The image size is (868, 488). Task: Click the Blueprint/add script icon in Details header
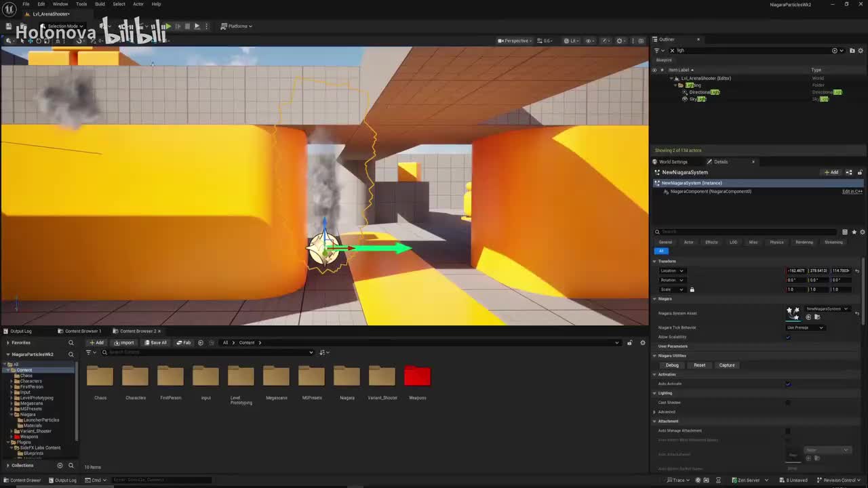point(849,172)
